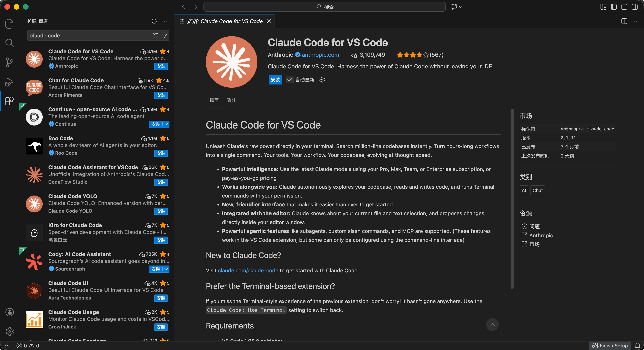Open the Accounts icon in activity bar
This screenshot has height=350, width=644.
tap(9, 312)
